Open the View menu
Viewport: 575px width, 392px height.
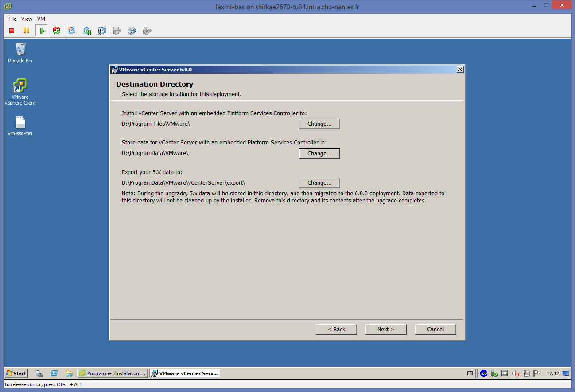tap(27, 19)
